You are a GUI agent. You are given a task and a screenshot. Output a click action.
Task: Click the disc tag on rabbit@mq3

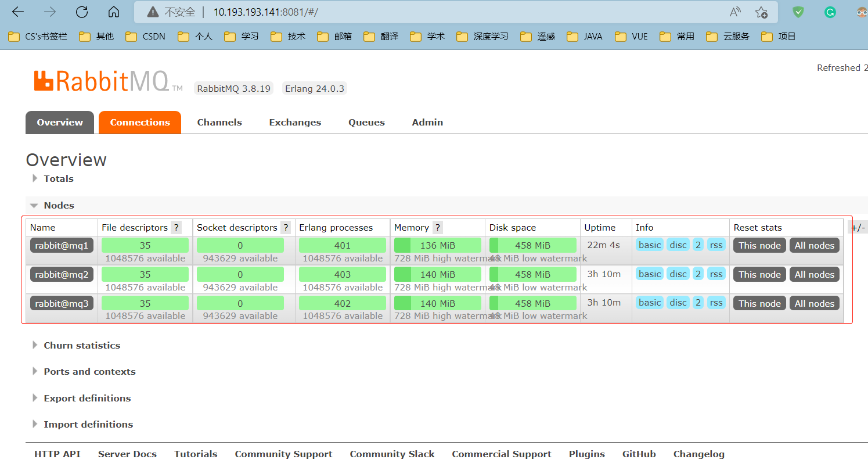pos(678,303)
